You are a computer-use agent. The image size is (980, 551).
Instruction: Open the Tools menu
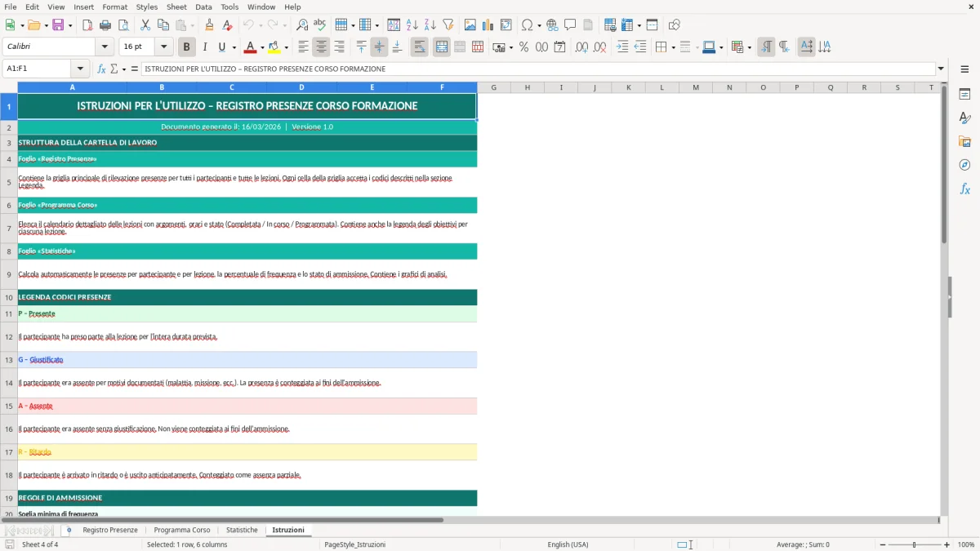(229, 7)
